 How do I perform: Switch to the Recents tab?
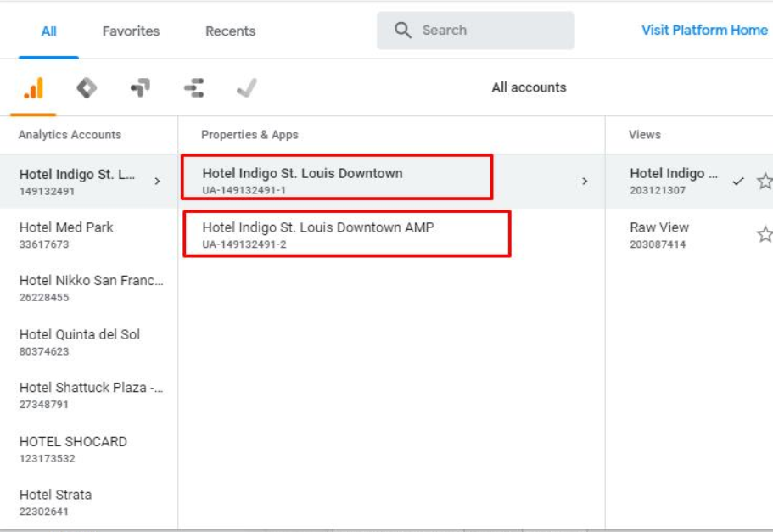tap(230, 31)
